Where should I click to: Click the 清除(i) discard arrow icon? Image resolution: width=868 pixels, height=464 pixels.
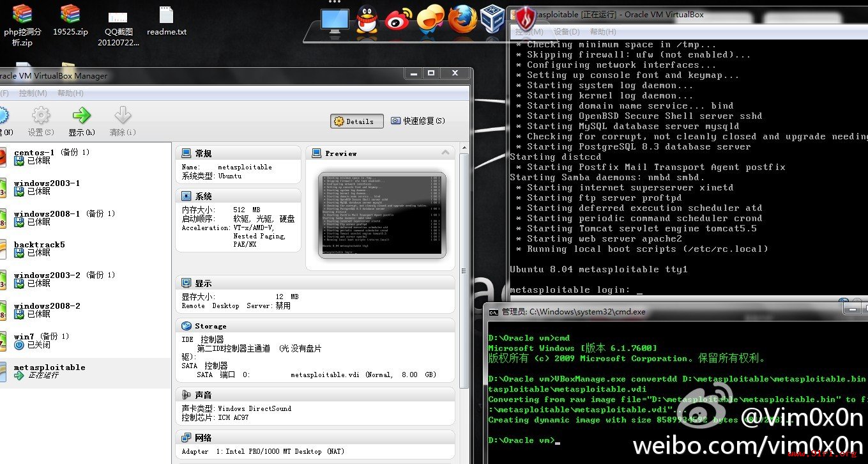coord(122,116)
